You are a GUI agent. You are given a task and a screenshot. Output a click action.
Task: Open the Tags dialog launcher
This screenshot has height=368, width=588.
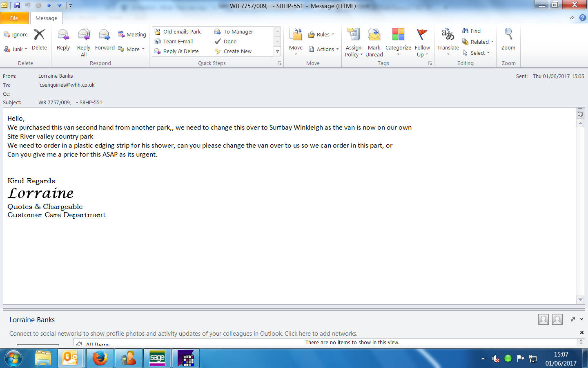430,63
